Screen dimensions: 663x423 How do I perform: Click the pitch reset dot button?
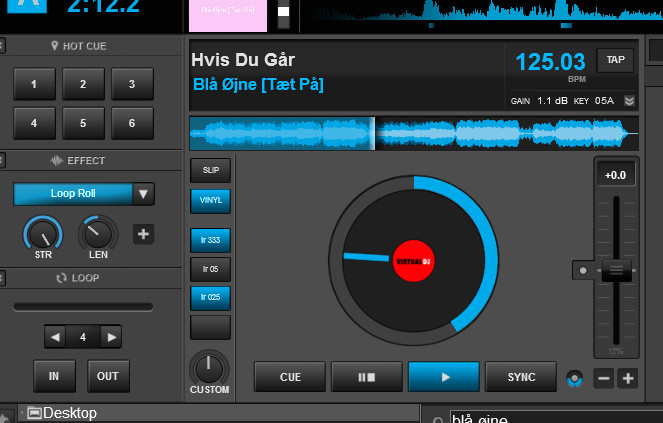pyautogui.click(x=583, y=270)
